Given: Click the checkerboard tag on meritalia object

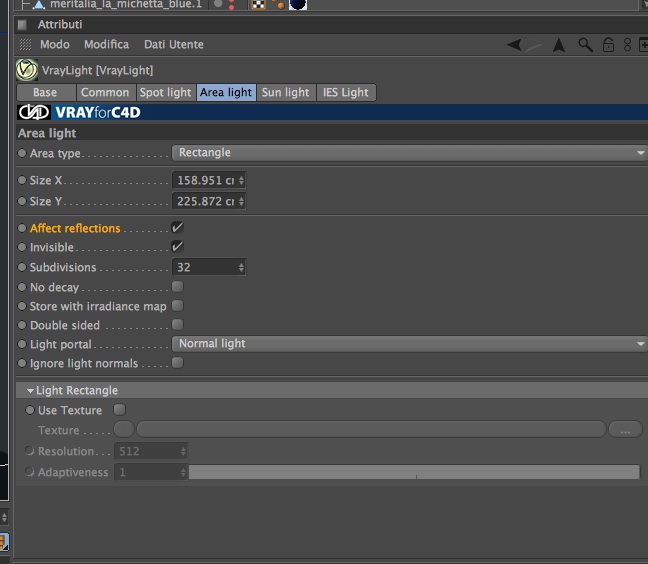Looking at the screenshot, I should pos(258,5).
